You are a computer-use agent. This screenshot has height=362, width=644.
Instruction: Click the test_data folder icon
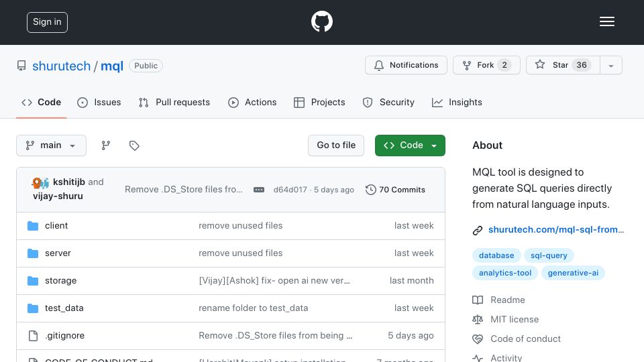click(x=33, y=308)
